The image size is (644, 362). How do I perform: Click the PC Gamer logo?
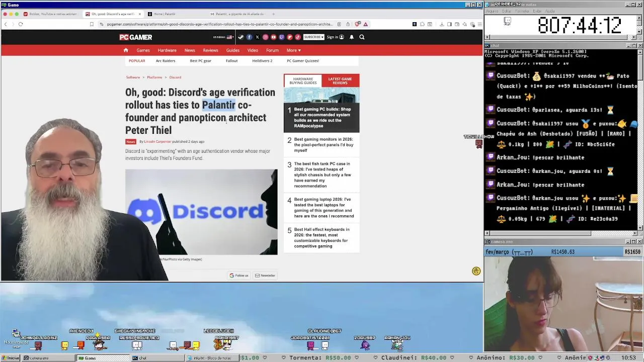click(x=136, y=37)
